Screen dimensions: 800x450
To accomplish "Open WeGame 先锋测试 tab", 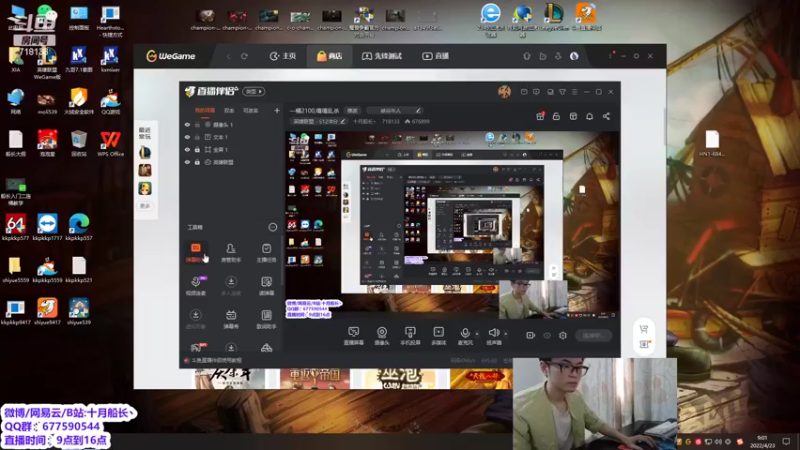I will pos(382,56).
